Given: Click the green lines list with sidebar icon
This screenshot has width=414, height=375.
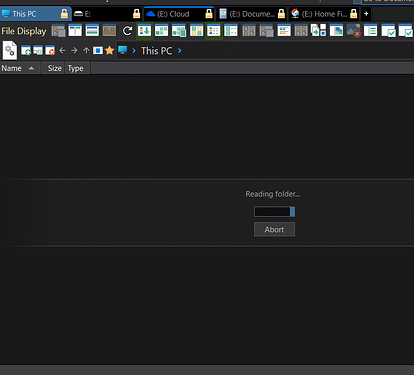Looking at the screenshot, I should tap(371, 31).
